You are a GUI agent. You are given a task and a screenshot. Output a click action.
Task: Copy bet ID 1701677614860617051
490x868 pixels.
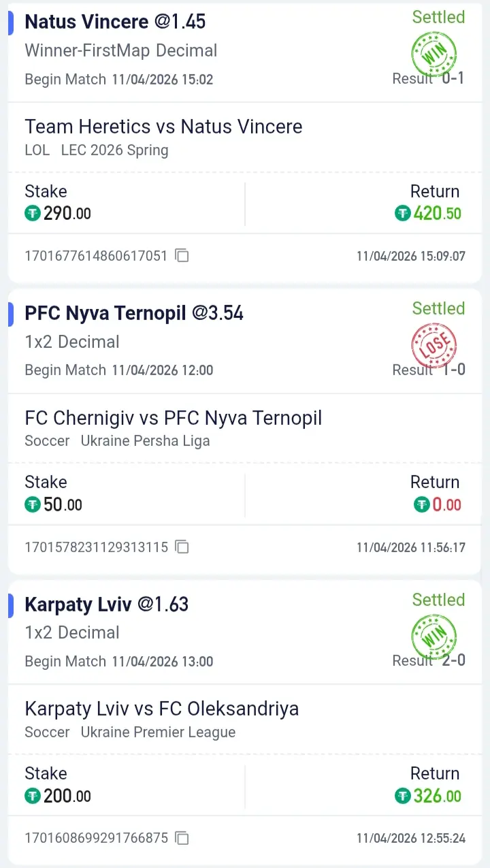click(182, 256)
